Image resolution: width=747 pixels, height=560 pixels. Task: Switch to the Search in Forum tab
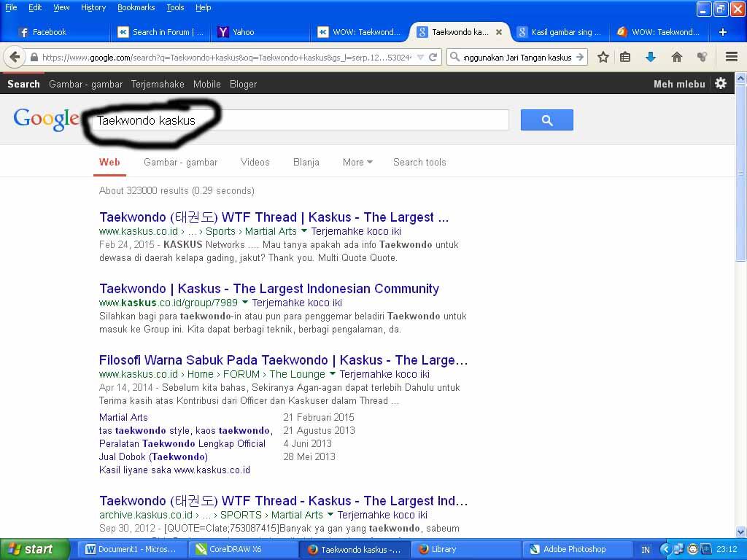click(161, 32)
